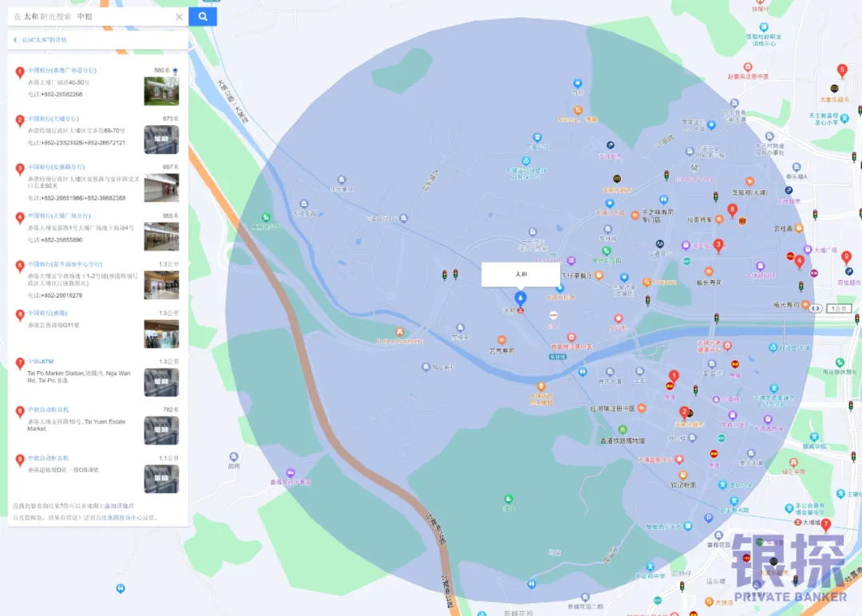Open 中国银行(安慈路分行) result link

[x=56, y=167]
